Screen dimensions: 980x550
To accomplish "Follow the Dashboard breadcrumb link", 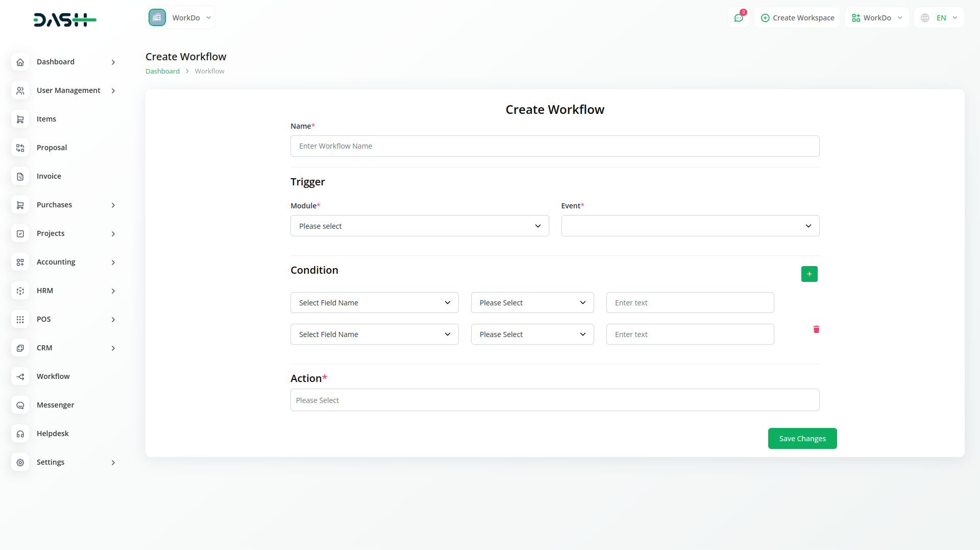I will (162, 71).
